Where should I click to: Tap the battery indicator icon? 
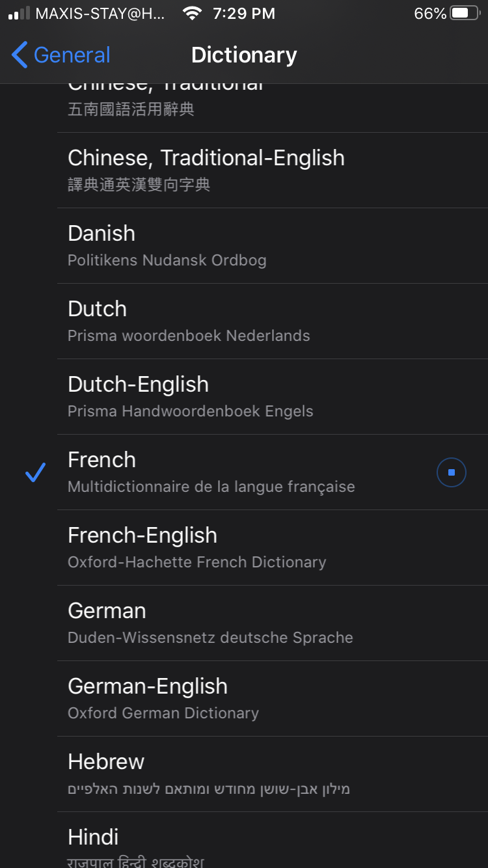(x=465, y=14)
